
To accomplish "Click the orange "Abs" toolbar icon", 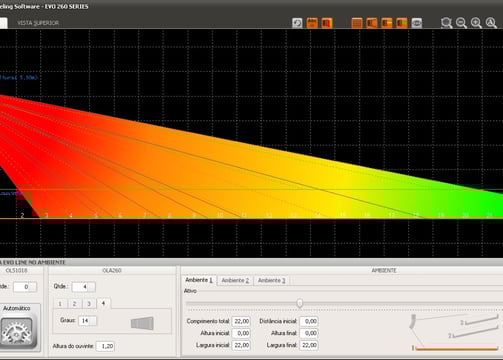I will point(312,23).
